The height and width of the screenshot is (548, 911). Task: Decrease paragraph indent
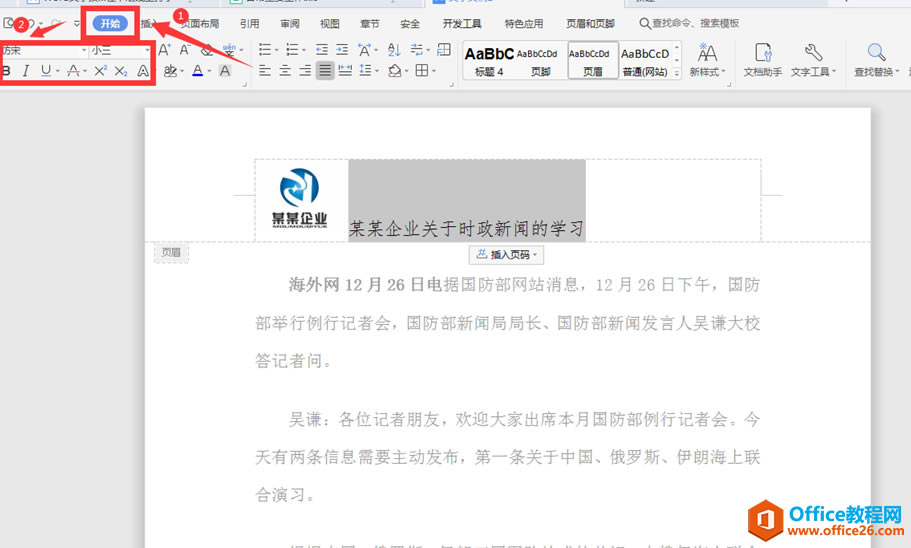(x=322, y=50)
